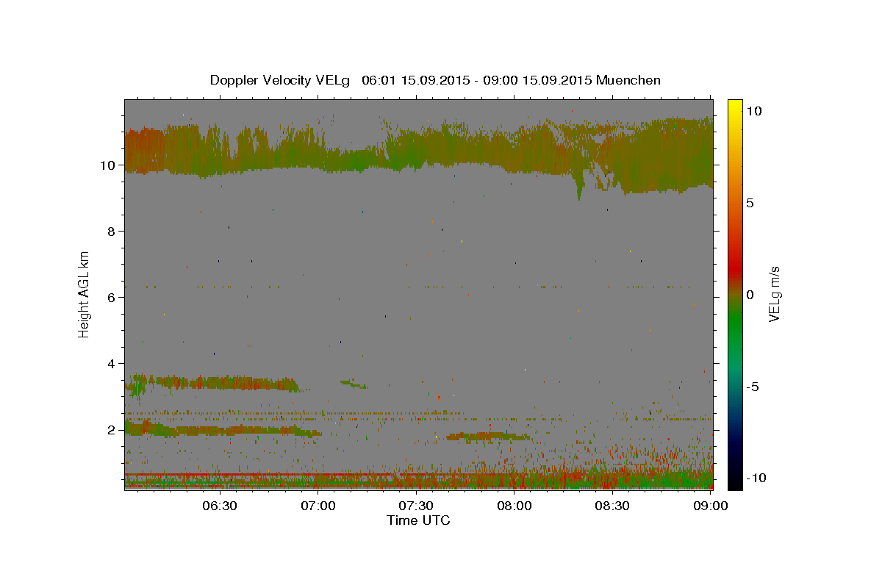
Task: Click the black bottom of the colorbar
Action: (735, 481)
